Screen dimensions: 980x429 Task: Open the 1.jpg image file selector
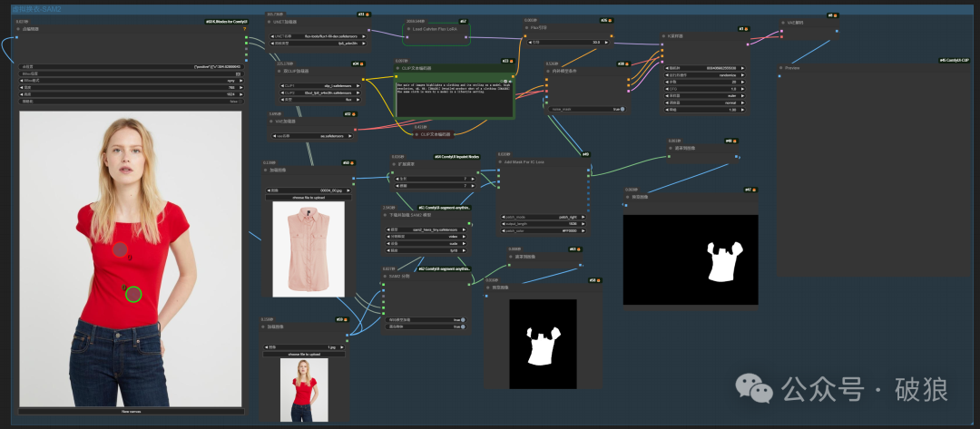click(304, 346)
